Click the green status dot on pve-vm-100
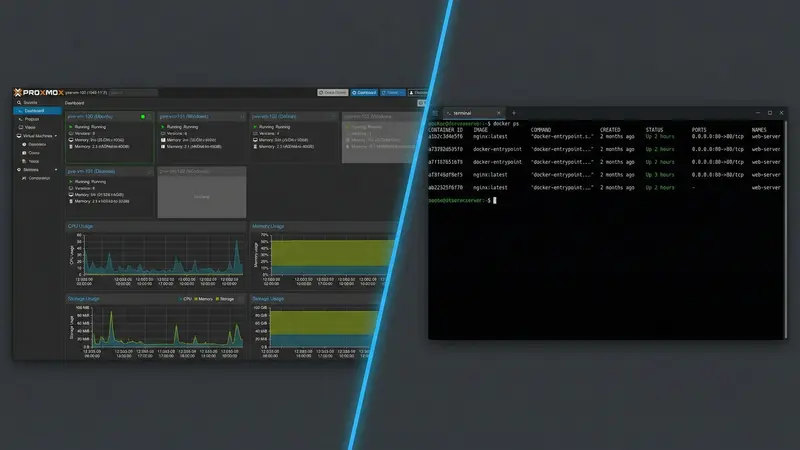The height and width of the screenshot is (450, 800). click(x=142, y=117)
